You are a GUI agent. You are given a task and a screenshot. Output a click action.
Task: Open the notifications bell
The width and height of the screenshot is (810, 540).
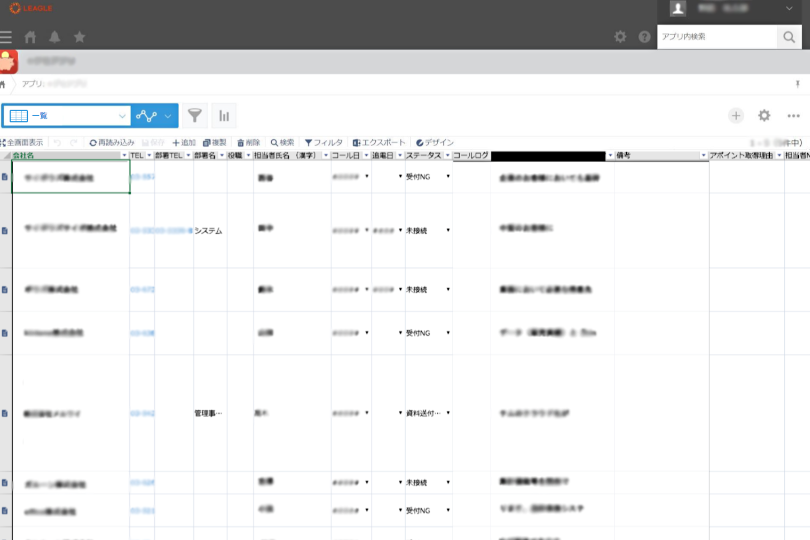tap(54, 37)
